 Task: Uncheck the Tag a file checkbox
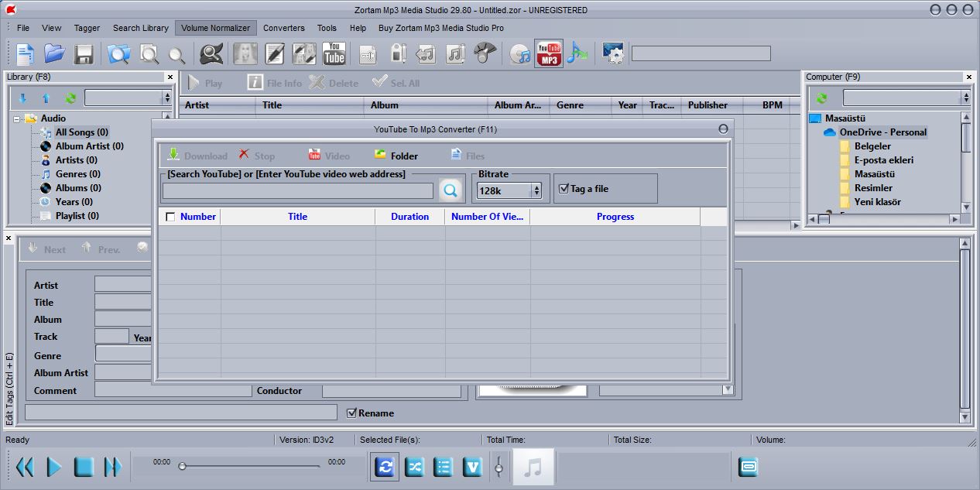point(564,188)
